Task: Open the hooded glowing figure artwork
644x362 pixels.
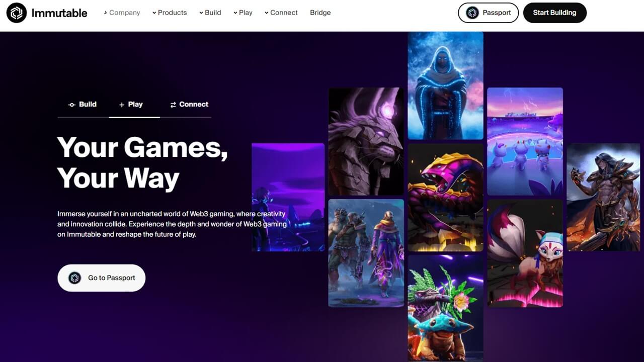Action: [x=446, y=85]
